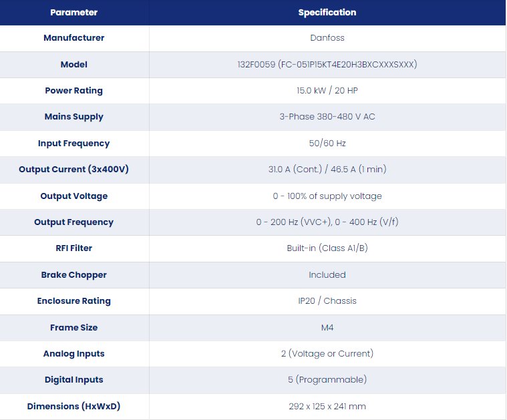
Task: Click the 'Parameter' column header
Action: pos(73,12)
